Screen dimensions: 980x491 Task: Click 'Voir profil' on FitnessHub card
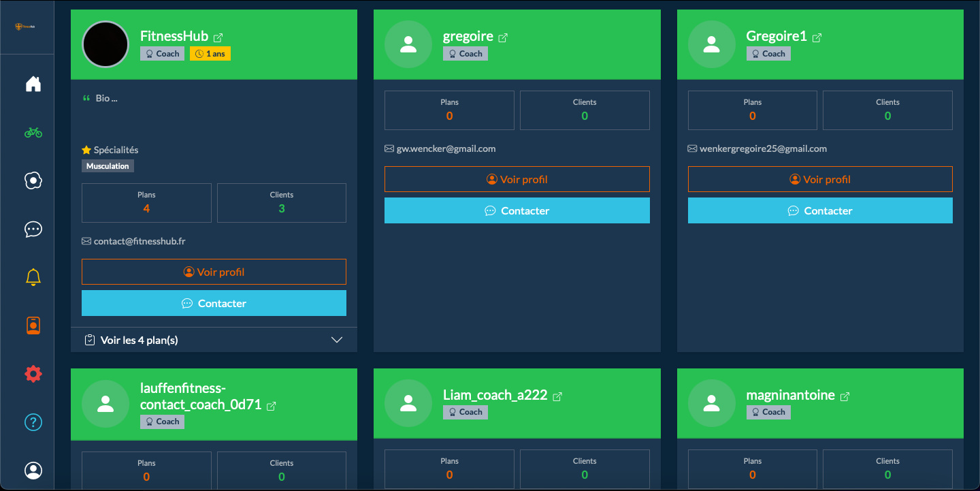[x=214, y=272]
